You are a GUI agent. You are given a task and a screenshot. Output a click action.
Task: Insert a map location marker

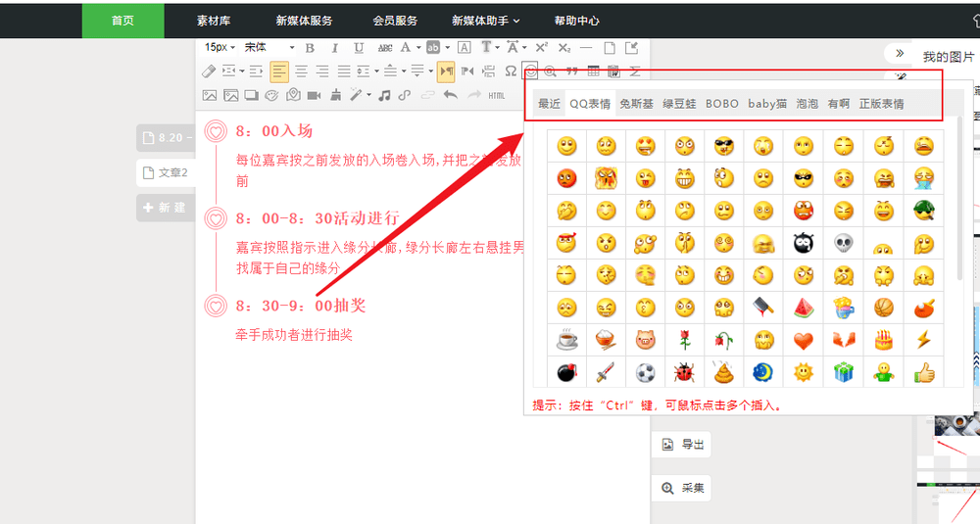(x=293, y=95)
